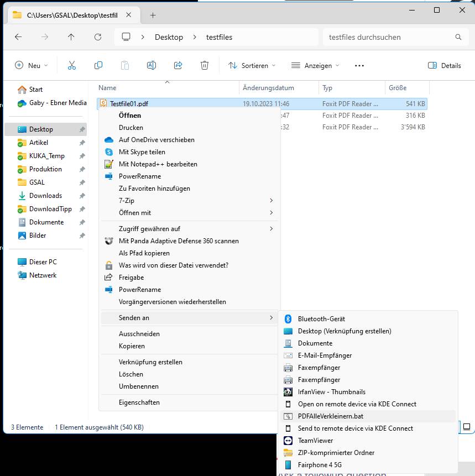
Task: Choose Eigenschaften from context menu
Action: [x=139, y=402]
